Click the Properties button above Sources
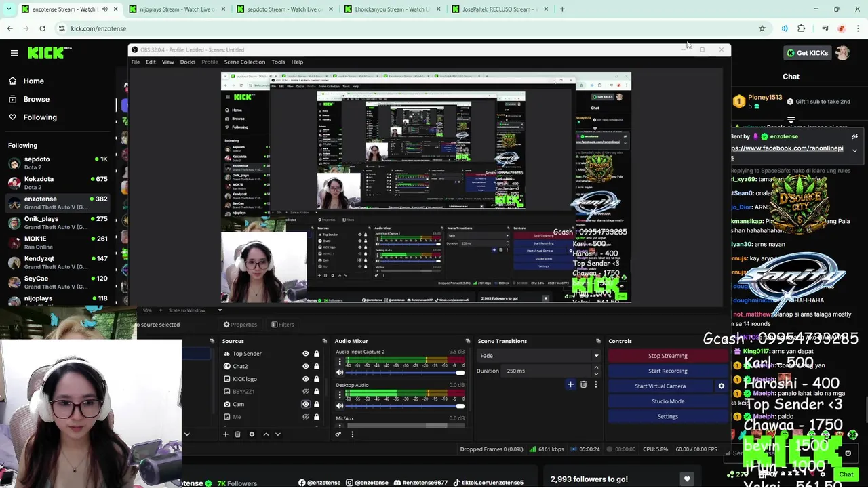The height and width of the screenshot is (488, 868). coord(240,325)
